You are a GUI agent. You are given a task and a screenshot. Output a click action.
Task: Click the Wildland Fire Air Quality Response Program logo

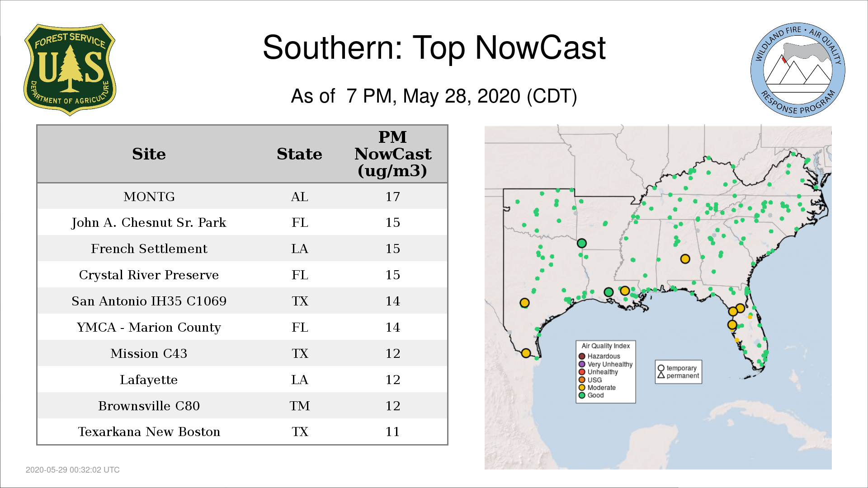click(797, 70)
